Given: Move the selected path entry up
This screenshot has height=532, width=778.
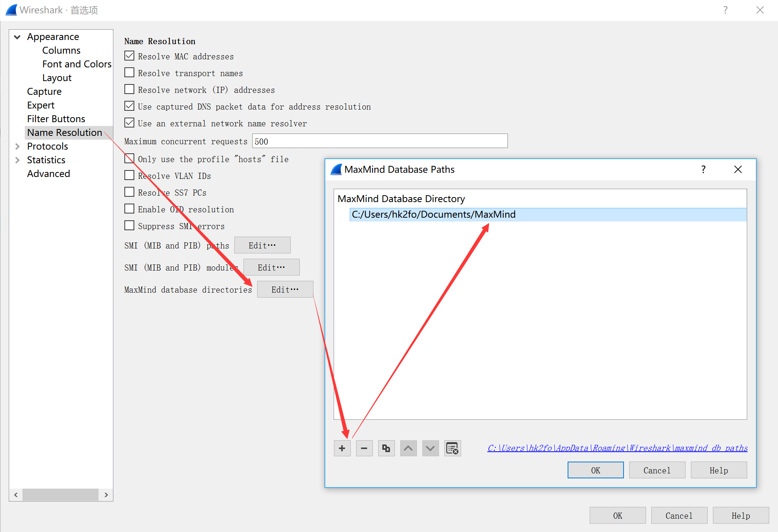Looking at the screenshot, I should point(408,448).
